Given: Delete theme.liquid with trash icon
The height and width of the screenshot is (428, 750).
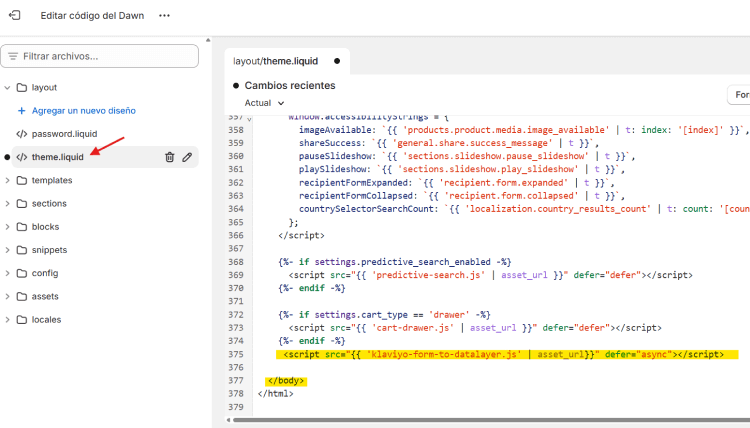Looking at the screenshot, I should click(x=170, y=157).
